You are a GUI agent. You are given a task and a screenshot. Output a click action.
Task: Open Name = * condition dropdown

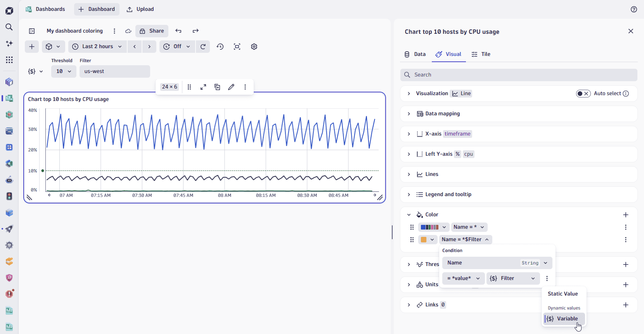469,227
